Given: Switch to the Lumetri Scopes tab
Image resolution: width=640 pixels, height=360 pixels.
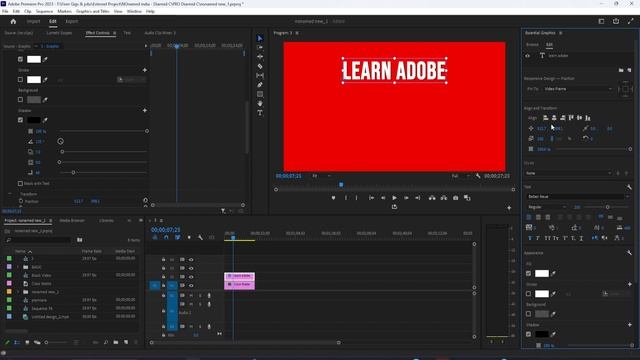Looking at the screenshot, I should pyautogui.click(x=59, y=33).
